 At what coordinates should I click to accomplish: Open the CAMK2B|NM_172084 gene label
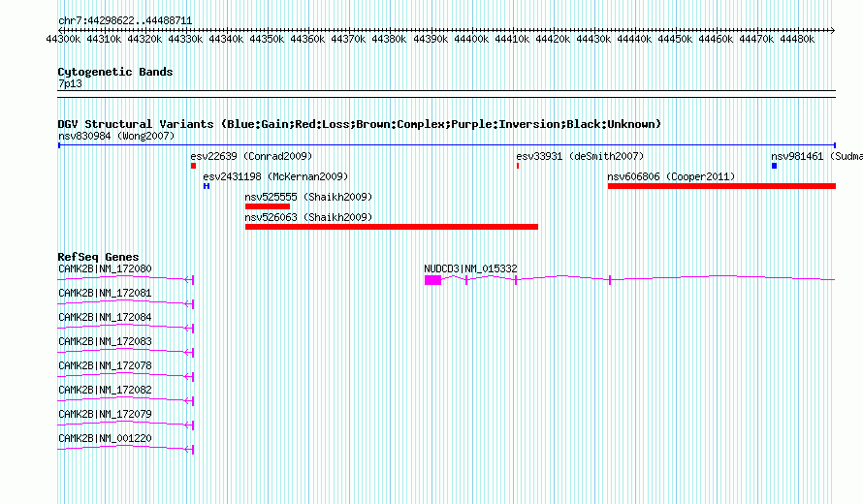tap(105, 317)
